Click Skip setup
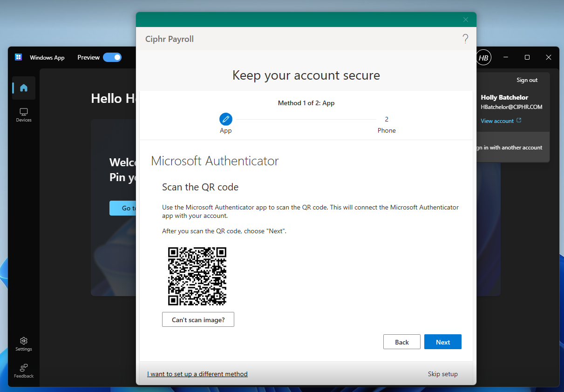This screenshot has width=564, height=392. 443,374
